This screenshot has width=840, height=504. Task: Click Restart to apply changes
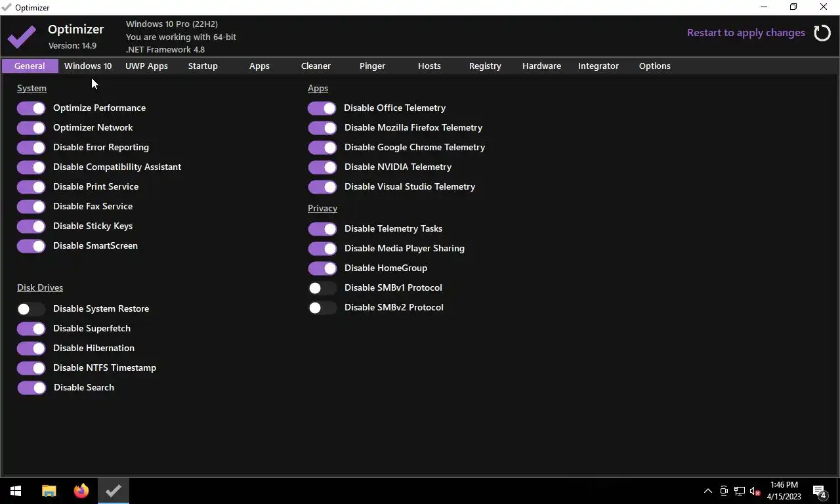tap(746, 33)
